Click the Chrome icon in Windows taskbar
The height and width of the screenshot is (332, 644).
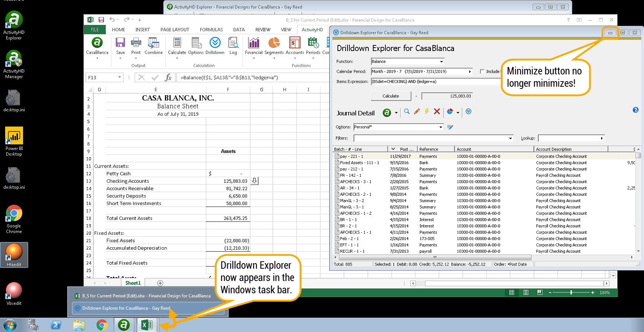tap(102, 325)
